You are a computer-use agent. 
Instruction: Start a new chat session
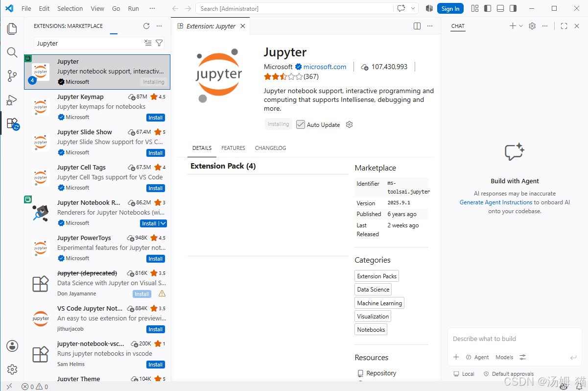click(513, 26)
